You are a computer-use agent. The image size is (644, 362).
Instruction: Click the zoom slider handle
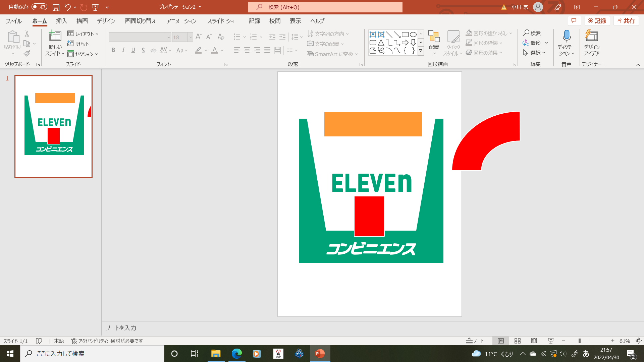pyautogui.click(x=579, y=341)
